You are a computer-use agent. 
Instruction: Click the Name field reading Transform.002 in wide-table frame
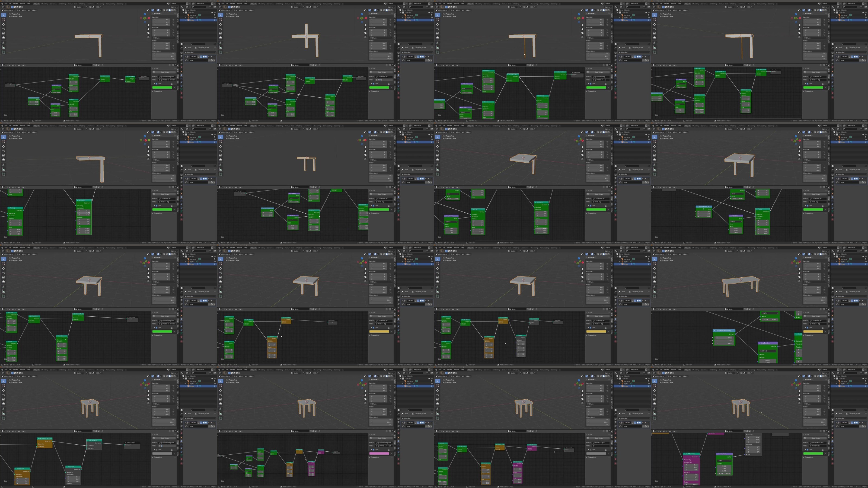pos(818,321)
